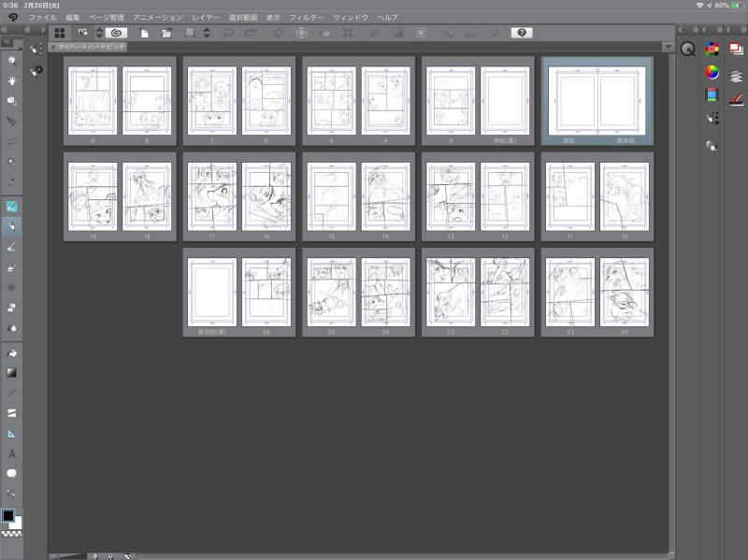The image size is (748, 560).
Task: Select the Frame border tool
Action: [11, 413]
